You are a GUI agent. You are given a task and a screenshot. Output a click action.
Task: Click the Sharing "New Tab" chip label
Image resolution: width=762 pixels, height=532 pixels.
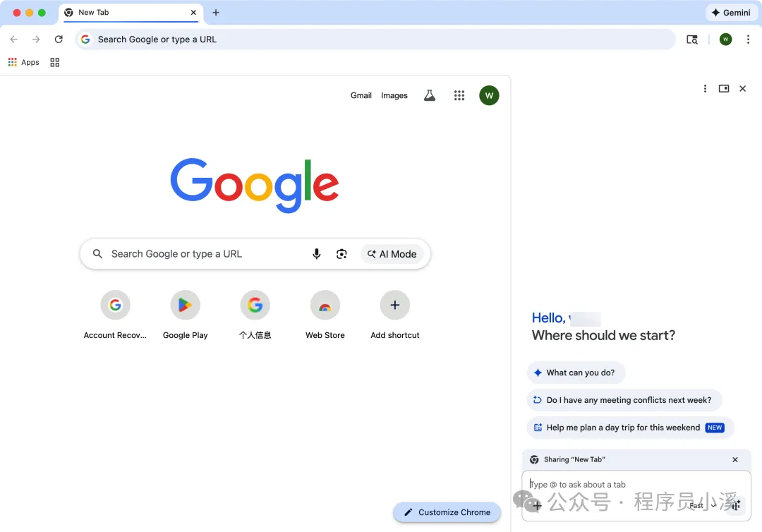pyautogui.click(x=574, y=459)
